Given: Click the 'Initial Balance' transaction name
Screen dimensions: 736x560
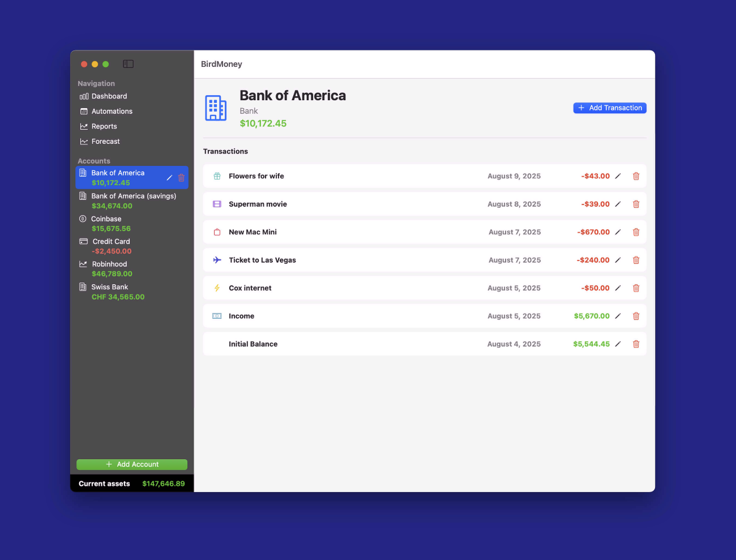Looking at the screenshot, I should tap(253, 344).
